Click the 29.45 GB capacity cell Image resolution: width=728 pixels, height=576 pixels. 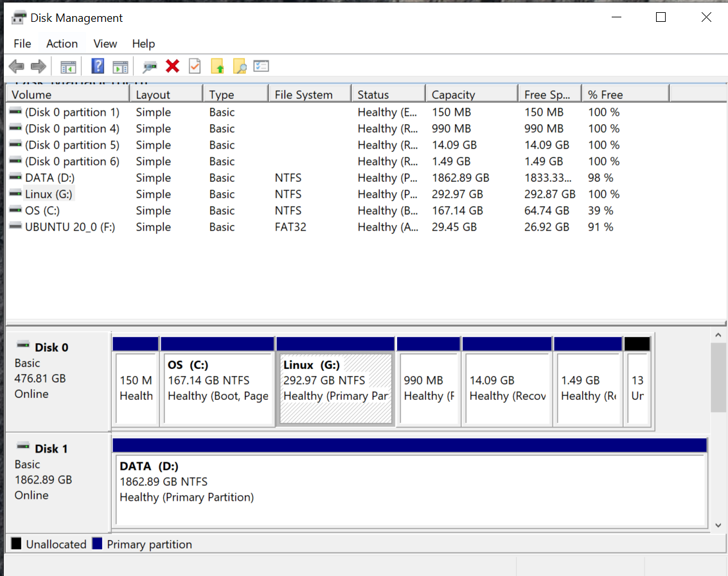click(x=454, y=227)
